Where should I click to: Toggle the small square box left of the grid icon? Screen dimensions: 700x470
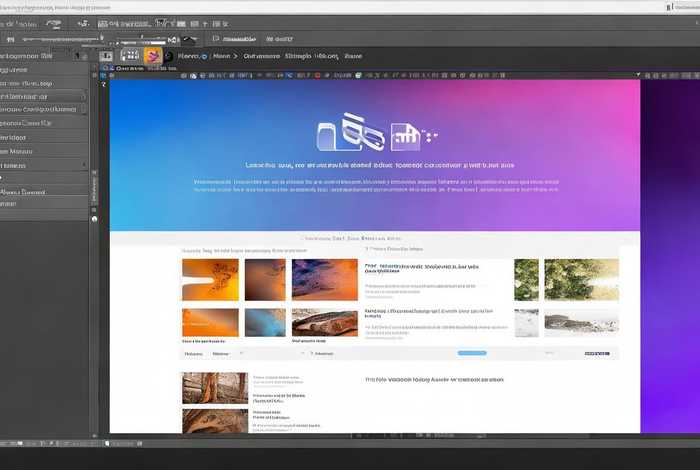[107, 57]
